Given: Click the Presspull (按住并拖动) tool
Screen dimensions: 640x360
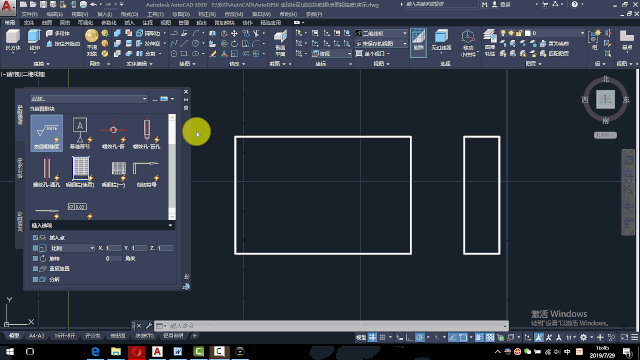Looking at the screenshot, I should coord(63,44).
